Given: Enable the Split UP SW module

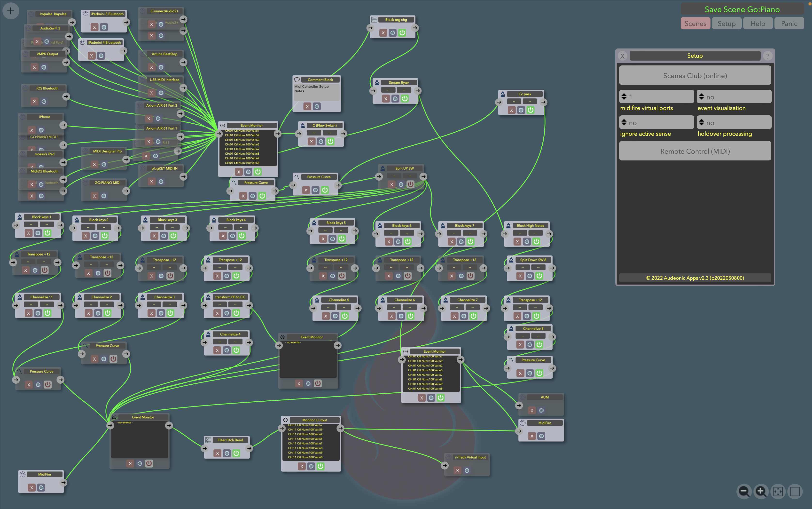Looking at the screenshot, I should [410, 184].
